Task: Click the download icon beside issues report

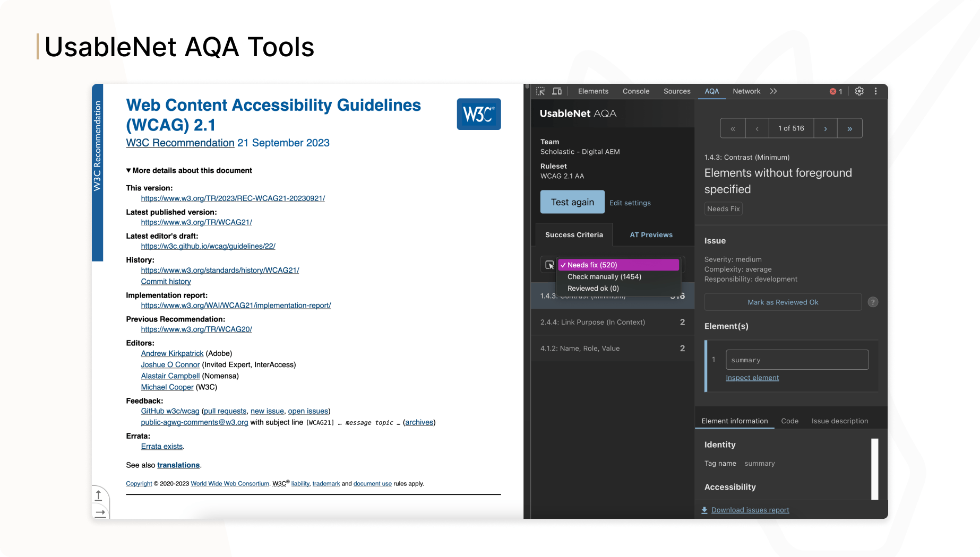Action: 704,510
